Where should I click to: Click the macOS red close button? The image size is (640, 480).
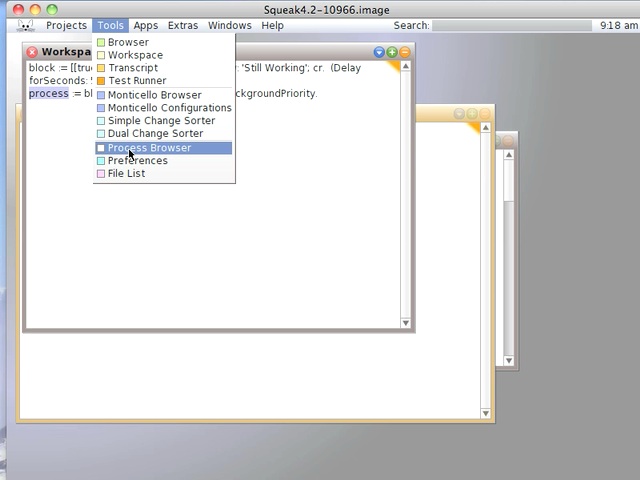click(x=18, y=9)
